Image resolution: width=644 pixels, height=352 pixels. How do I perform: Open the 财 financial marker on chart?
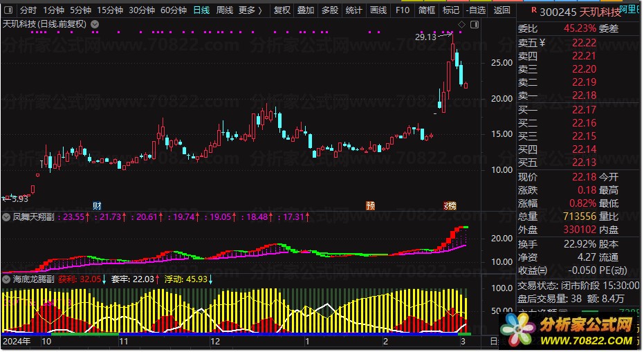[x=97, y=206]
